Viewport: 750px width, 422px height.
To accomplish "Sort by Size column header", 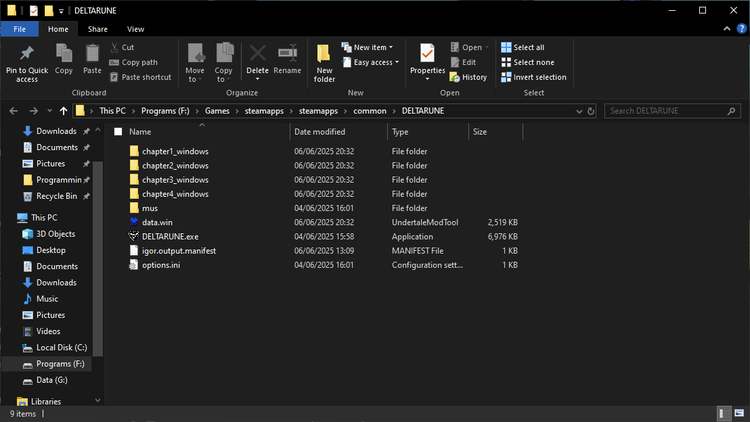I will pyautogui.click(x=496, y=132).
